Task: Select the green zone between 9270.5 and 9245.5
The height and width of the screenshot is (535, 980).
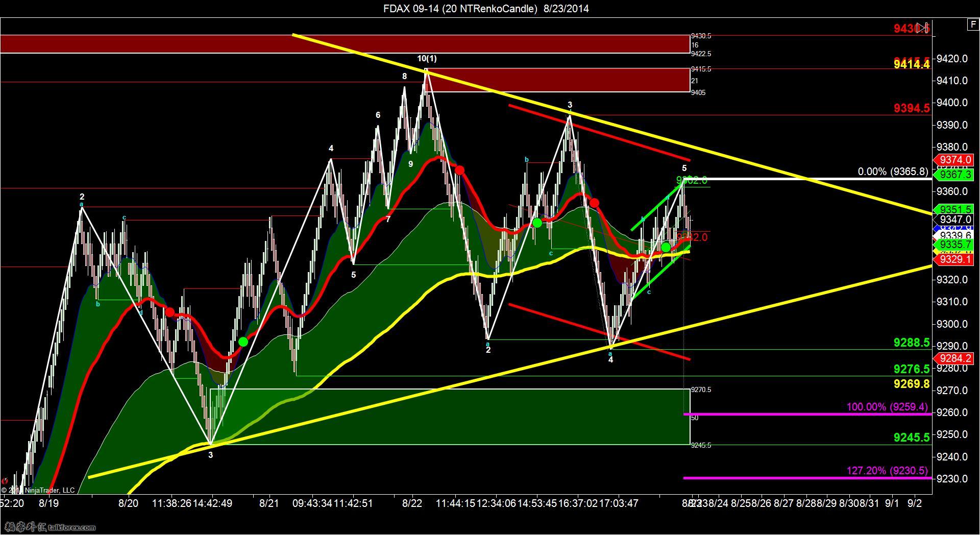Action: [x=450, y=417]
